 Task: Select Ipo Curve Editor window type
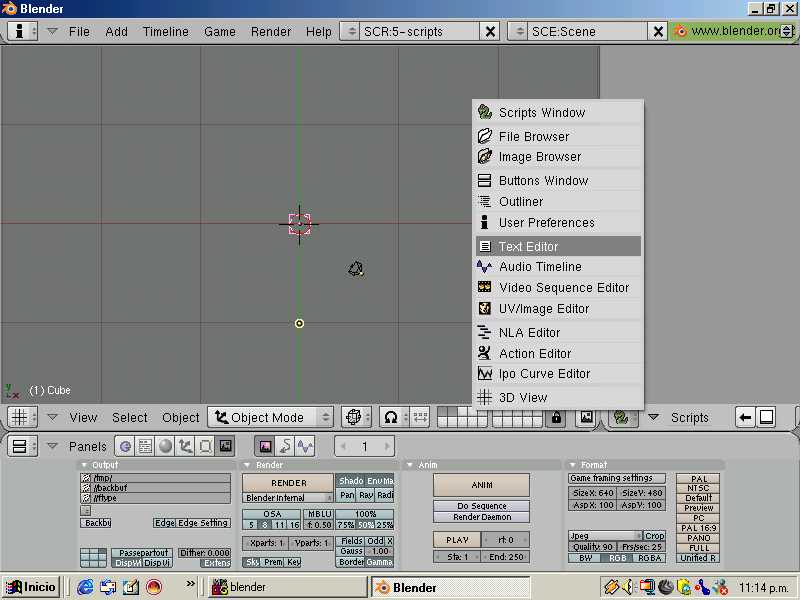click(x=558, y=373)
